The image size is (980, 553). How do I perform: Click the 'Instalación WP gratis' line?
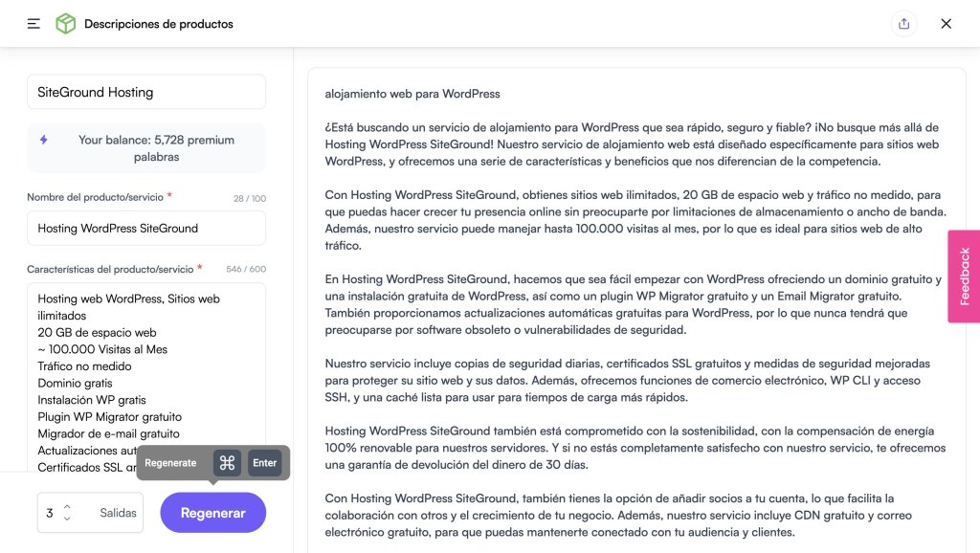click(91, 400)
